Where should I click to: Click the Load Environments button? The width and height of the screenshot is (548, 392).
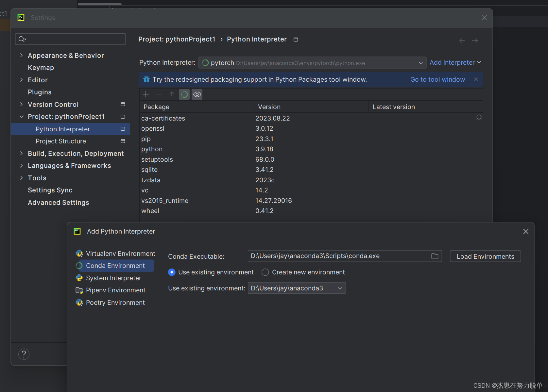[485, 256]
